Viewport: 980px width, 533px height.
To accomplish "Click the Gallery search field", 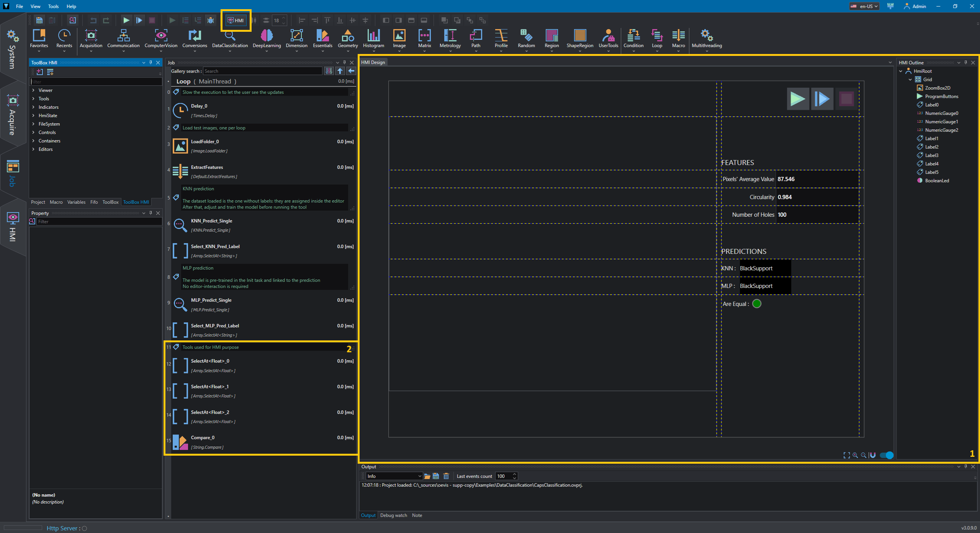I will click(262, 71).
